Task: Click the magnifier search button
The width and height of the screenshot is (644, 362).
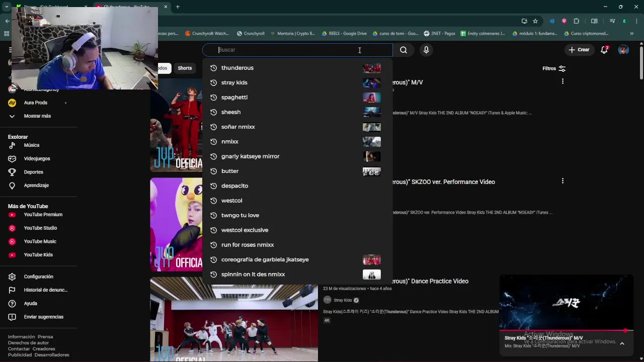Action: pos(404,50)
